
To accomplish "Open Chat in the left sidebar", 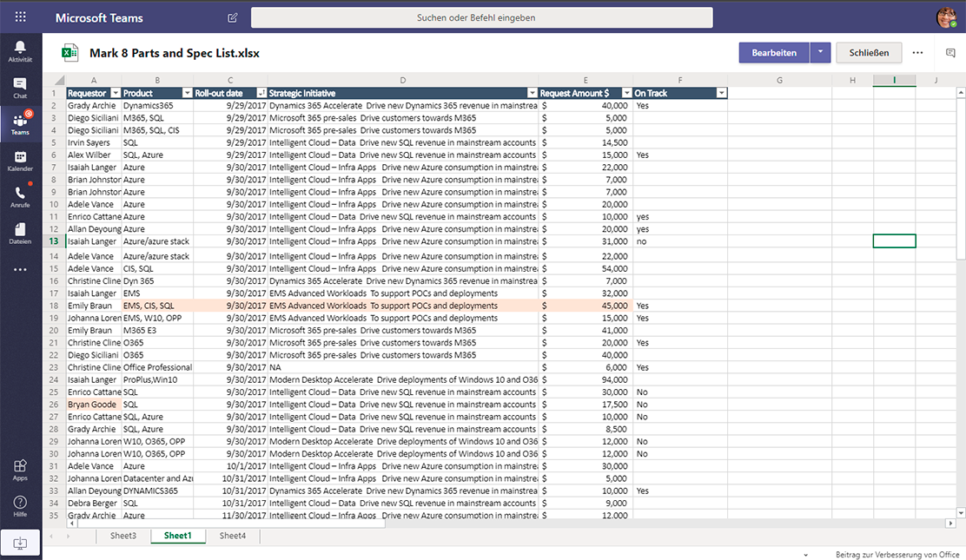I will click(20, 88).
